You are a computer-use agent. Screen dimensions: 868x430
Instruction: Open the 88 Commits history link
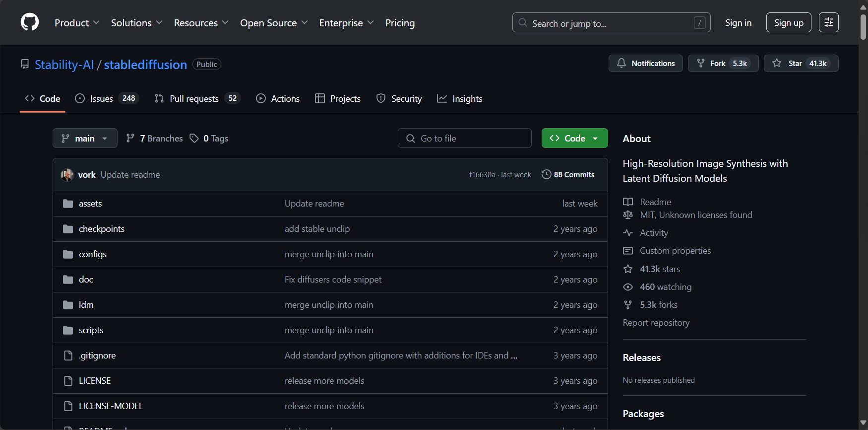coord(568,175)
